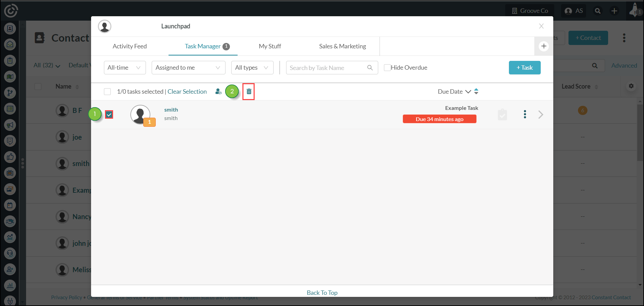
Task: Go to the Sales & Marketing tab
Action: point(343,46)
